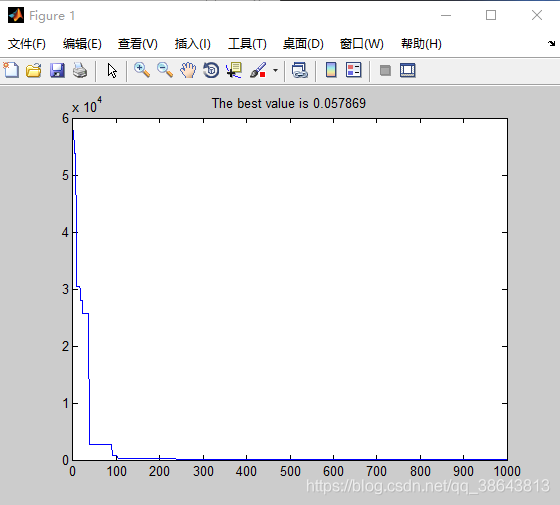Screen dimensions: 560x505
Task: Click the plot title 'The best value is 0.057869'
Action: tap(289, 104)
